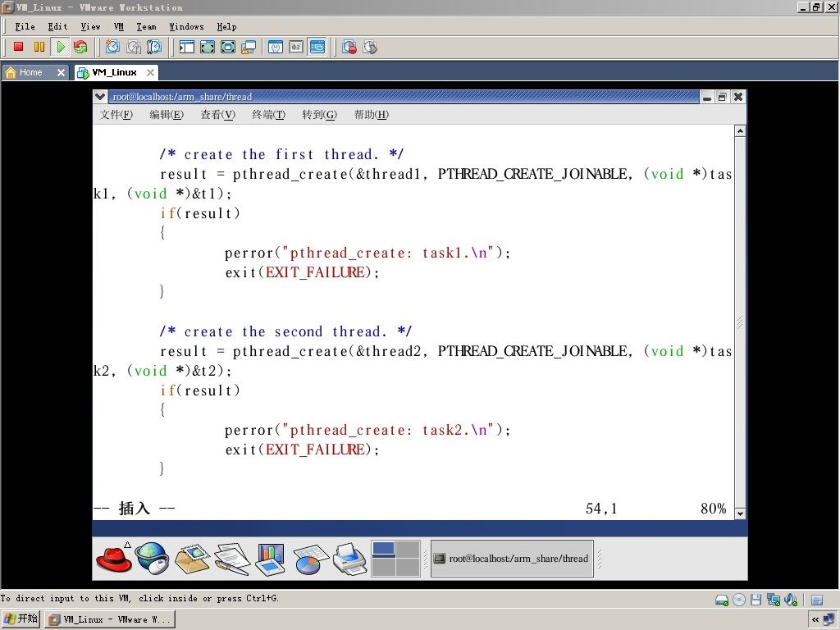Open the View menu in VMware
The image size is (840, 630).
tap(90, 26)
